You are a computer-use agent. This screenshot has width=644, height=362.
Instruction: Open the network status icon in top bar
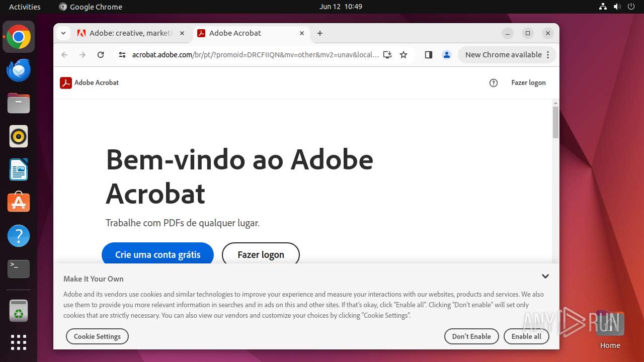[603, 7]
